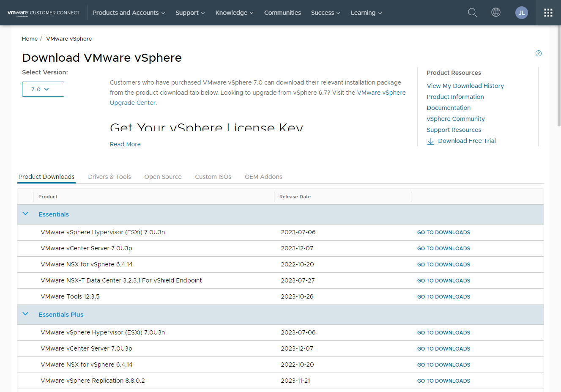Click the Release Date column header
Image resolution: width=561 pixels, height=392 pixels.
point(295,197)
